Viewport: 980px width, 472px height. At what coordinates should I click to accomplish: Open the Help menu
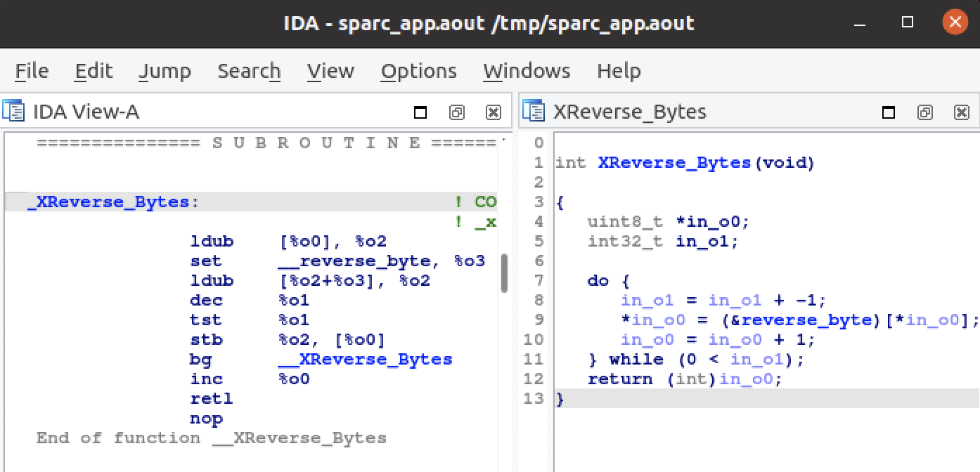click(619, 71)
